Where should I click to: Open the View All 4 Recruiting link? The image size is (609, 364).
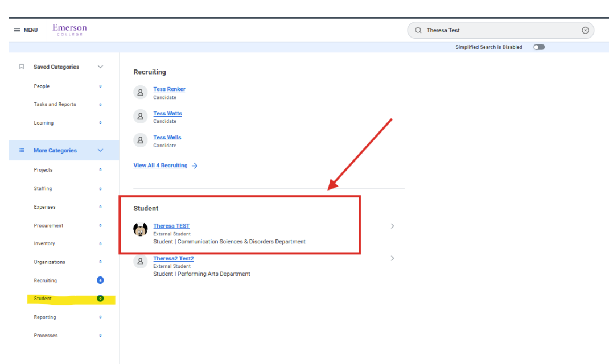coord(161,165)
